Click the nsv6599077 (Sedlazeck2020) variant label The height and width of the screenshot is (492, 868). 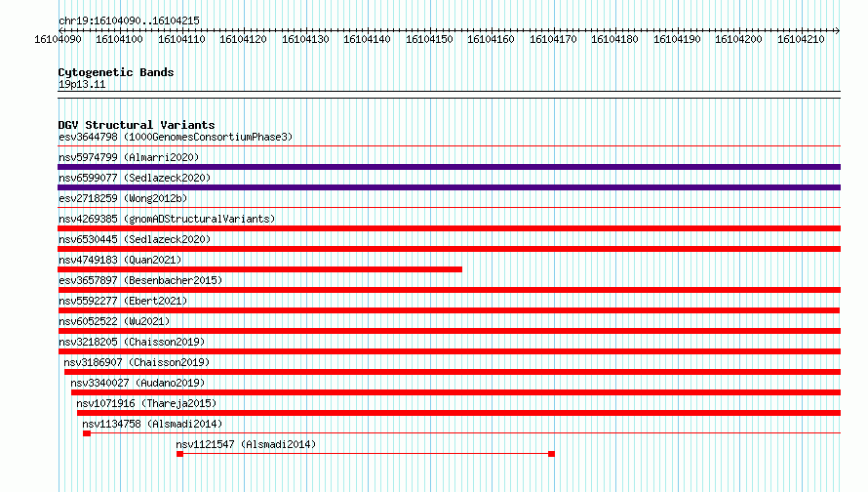[x=135, y=178]
